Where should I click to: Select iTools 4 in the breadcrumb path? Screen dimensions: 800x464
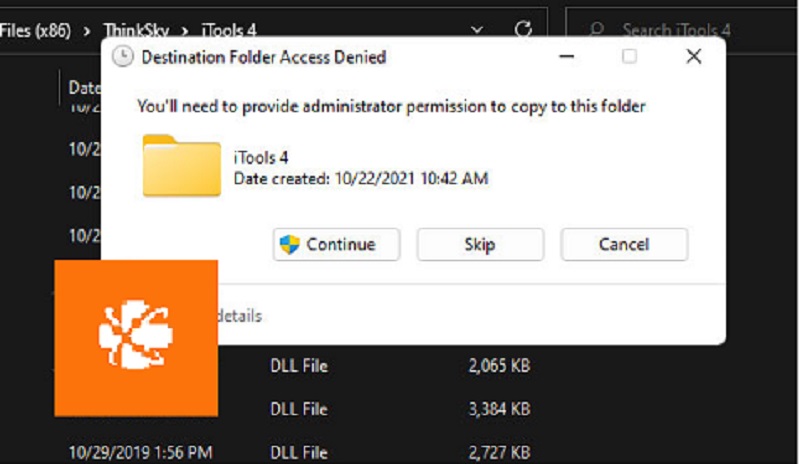click(x=229, y=31)
